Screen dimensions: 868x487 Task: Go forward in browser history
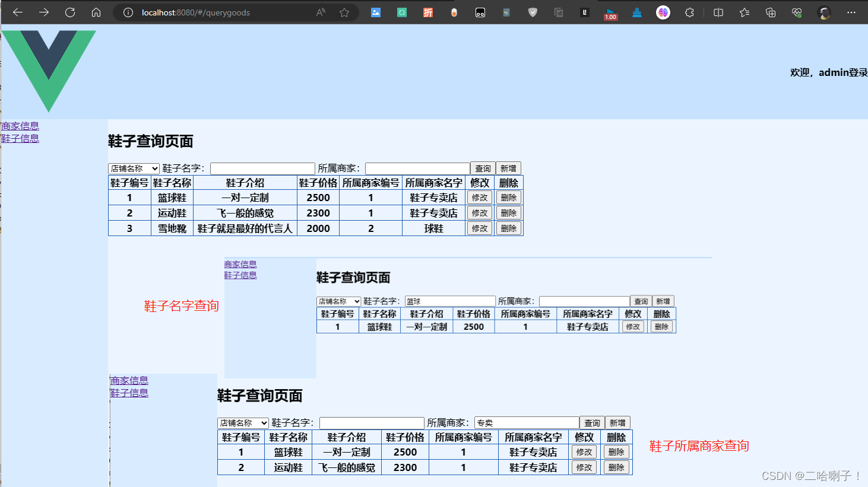coord(44,12)
